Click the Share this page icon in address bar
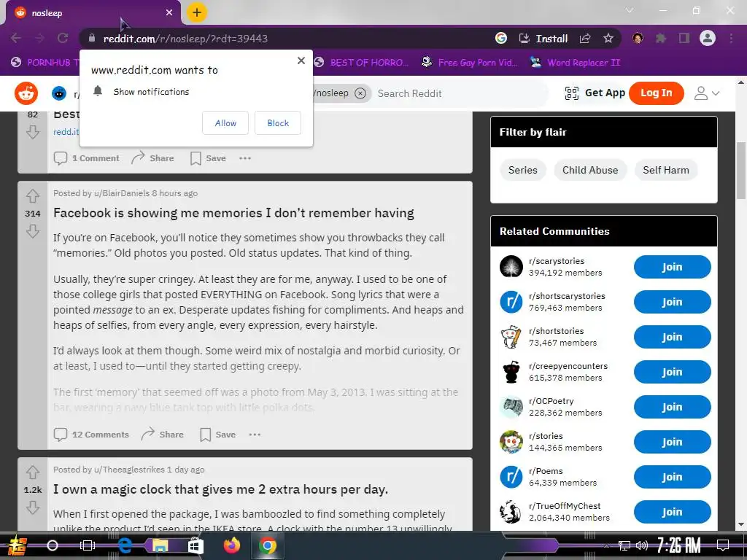Viewport: 747px width, 560px height. (585, 39)
